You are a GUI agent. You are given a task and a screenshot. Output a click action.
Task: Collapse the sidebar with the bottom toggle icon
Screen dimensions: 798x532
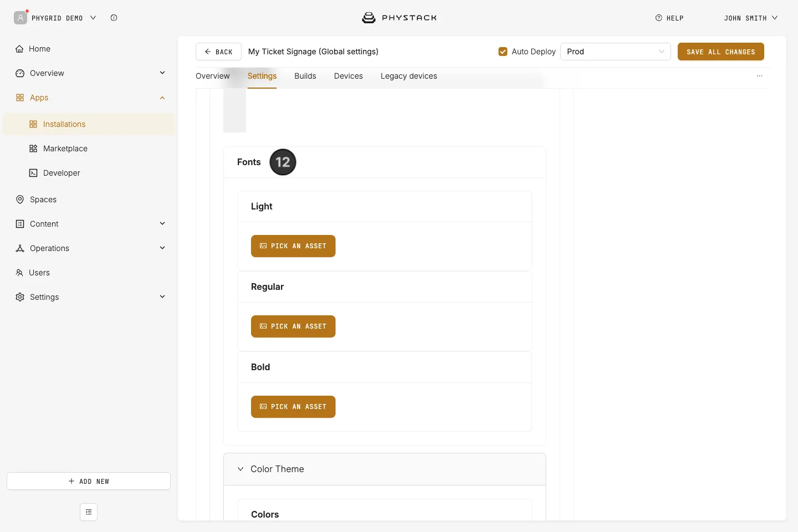[x=89, y=512]
